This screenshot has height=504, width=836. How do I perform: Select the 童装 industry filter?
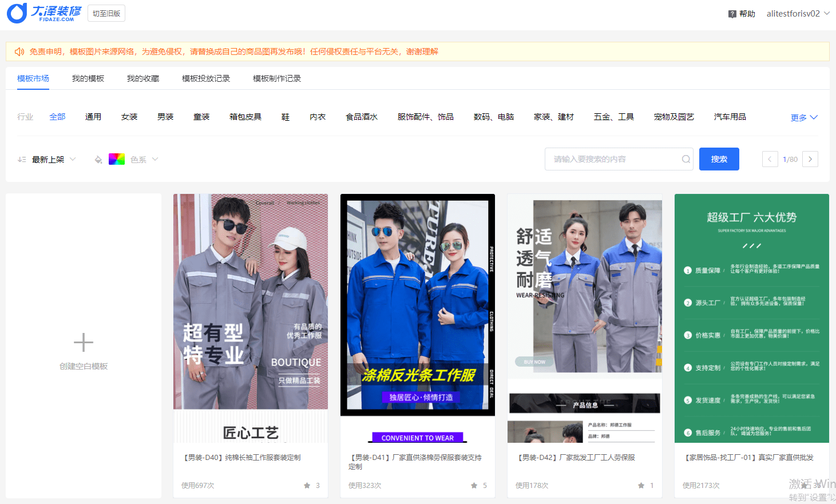[201, 117]
